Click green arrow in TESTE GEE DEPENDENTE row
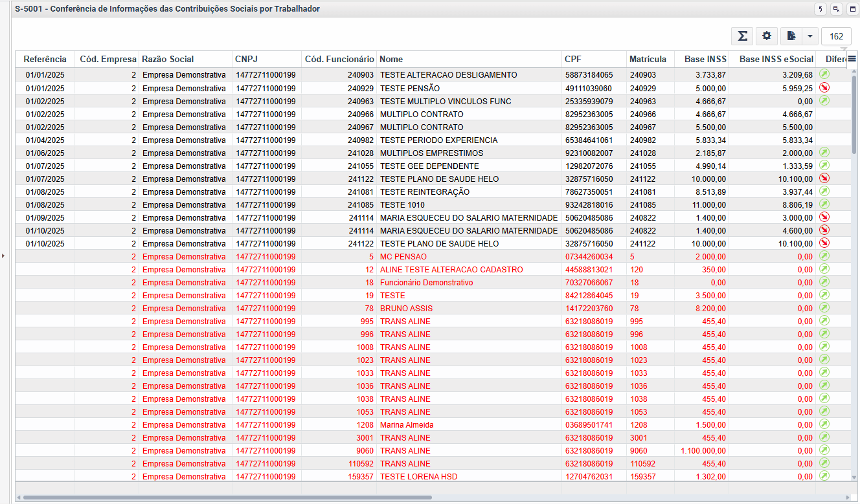Screen dimensions: 860x504 [x=824, y=165]
